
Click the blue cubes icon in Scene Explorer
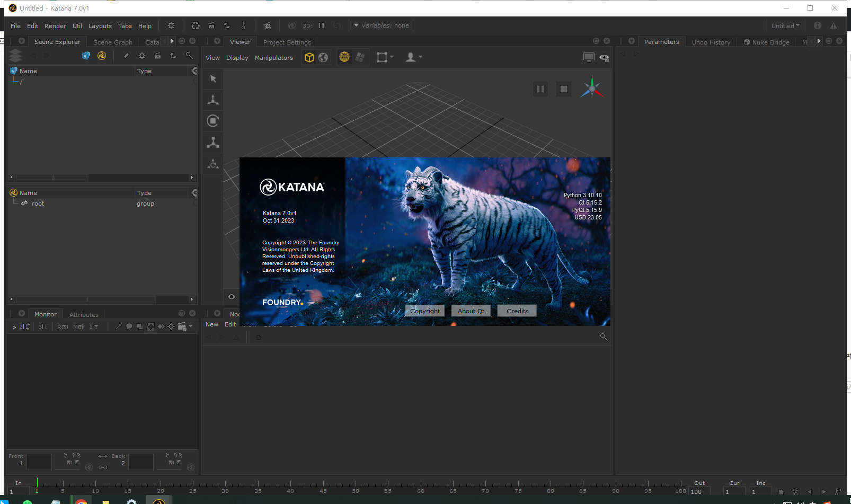click(86, 56)
